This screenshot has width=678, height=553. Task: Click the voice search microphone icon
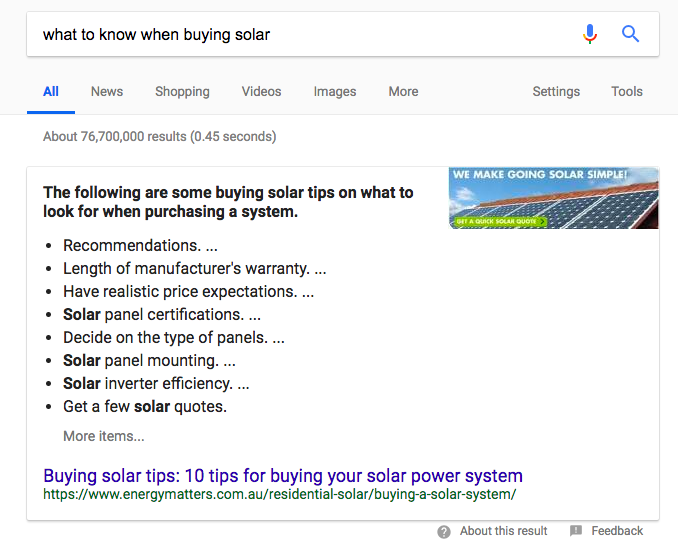pos(590,34)
